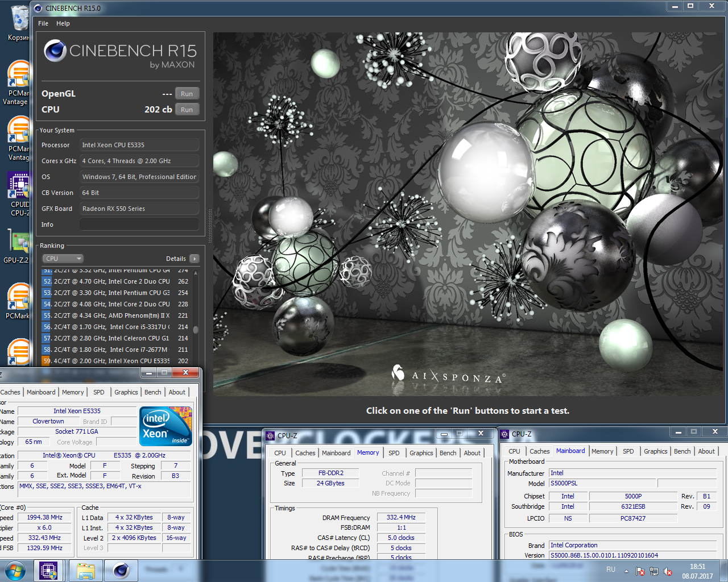
Task: Open Caches tab in middle CPU-Z window
Action: tap(305, 453)
